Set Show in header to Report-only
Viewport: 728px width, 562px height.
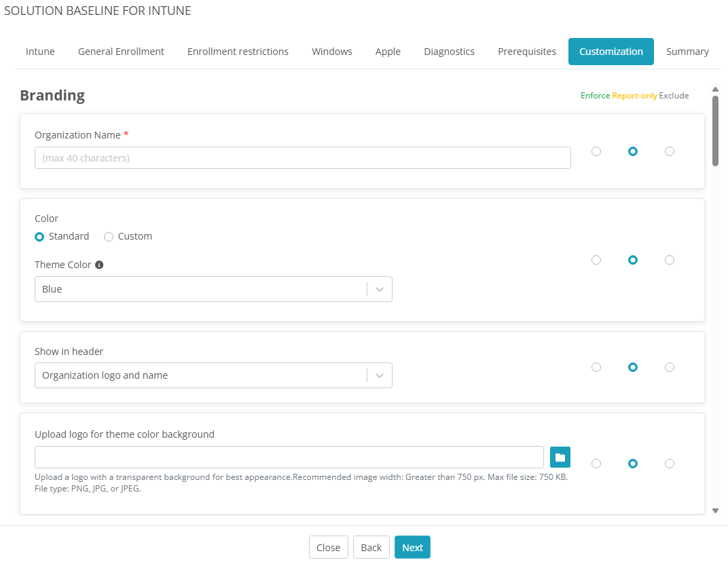coord(632,367)
